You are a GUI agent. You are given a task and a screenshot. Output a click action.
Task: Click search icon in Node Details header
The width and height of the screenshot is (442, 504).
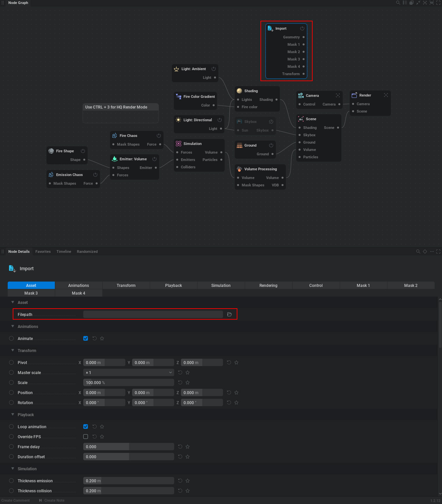coord(418,251)
